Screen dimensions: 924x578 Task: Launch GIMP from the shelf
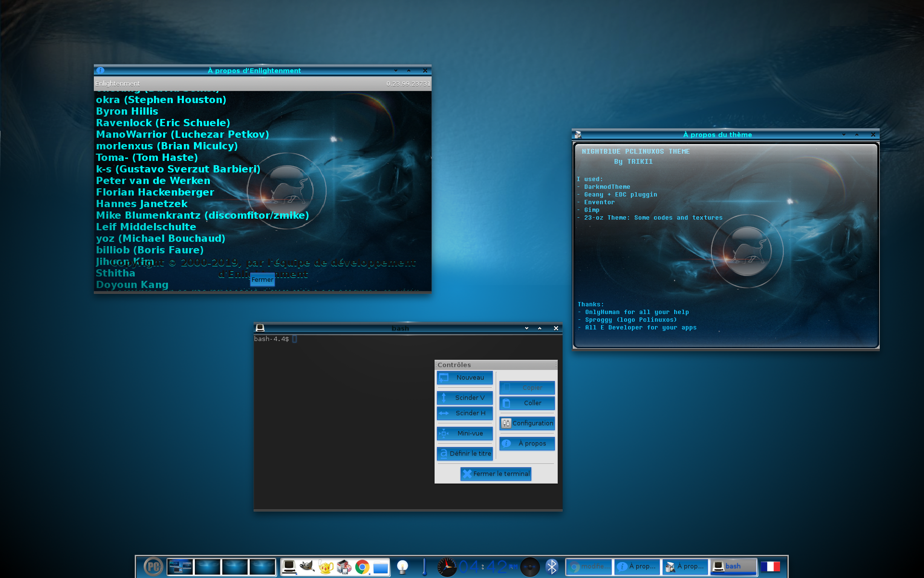[307, 567]
